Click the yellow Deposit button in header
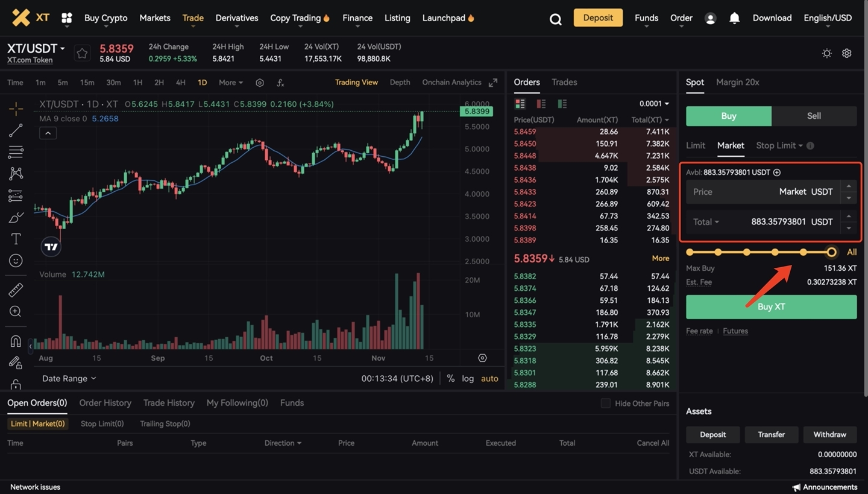The image size is (868, 494). coord(598,17)
